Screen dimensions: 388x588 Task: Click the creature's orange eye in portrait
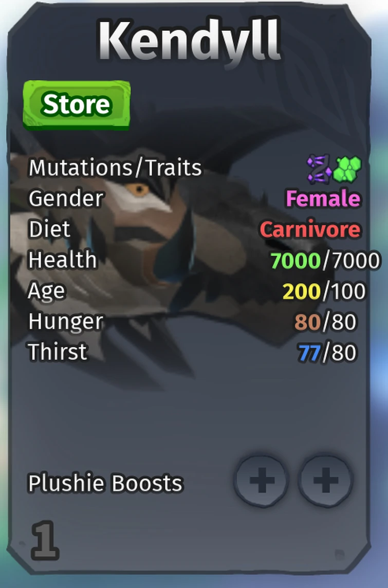(x=139, y=190)
